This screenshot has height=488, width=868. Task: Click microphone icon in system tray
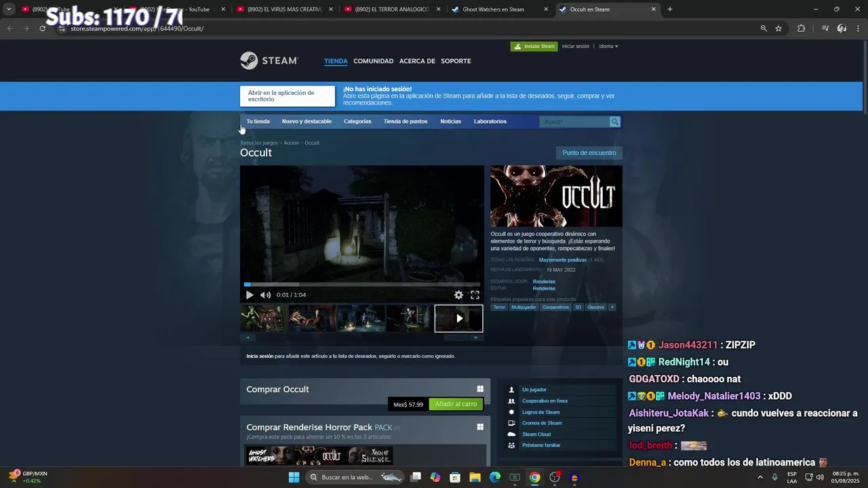[774, 477]
